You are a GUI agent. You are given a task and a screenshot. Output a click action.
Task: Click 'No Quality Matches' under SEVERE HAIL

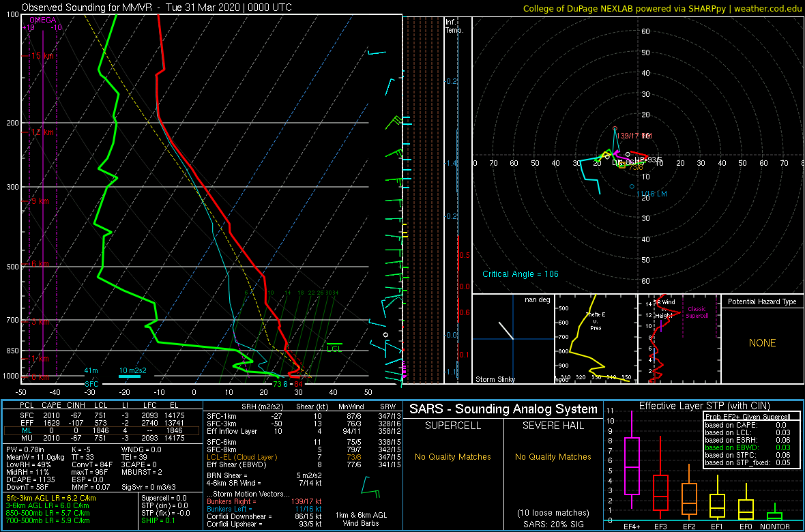coord(553,456)
